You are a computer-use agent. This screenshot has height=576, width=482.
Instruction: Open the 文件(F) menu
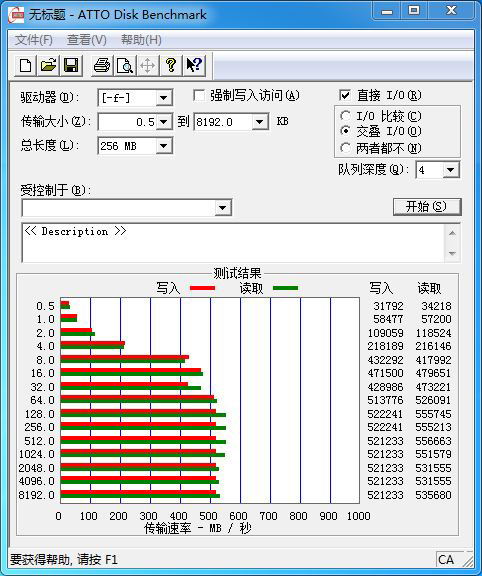[33, 40]
